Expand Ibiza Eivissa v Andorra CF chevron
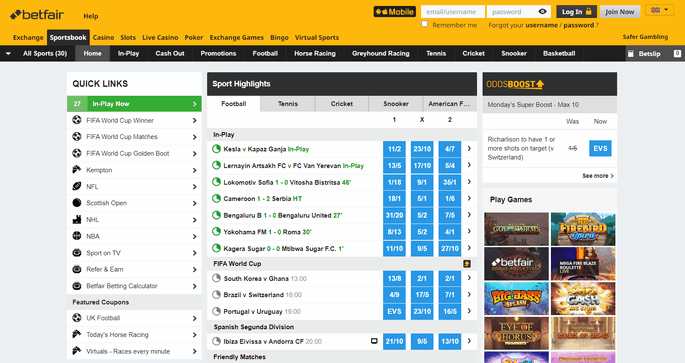The width and height of the screenshot is (685, 363). [x=469, y=341]
